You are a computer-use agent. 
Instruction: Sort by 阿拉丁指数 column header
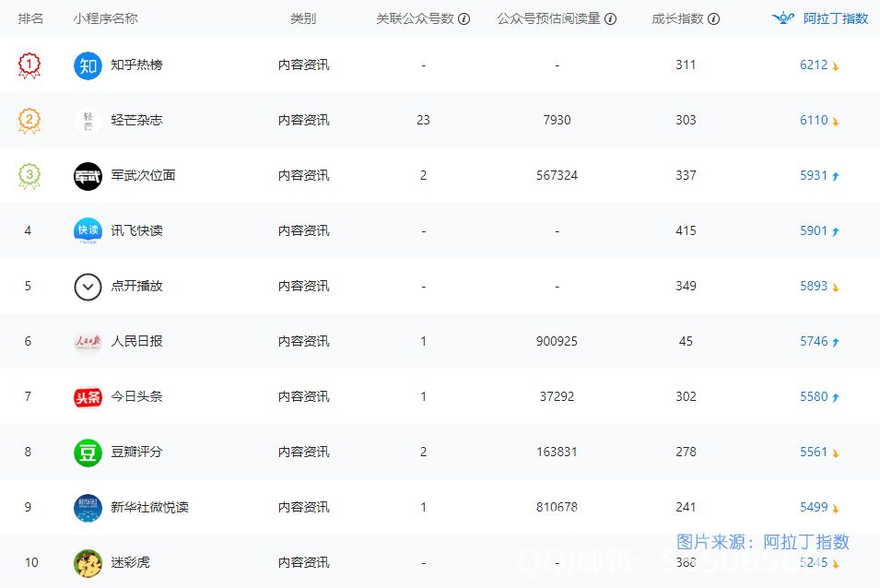click(835, 18)
